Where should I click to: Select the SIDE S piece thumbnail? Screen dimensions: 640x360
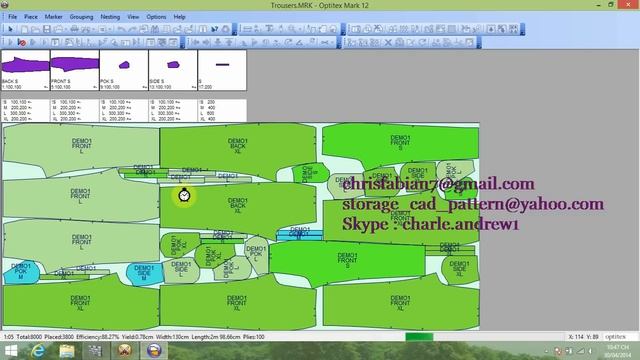pos(173,70)
